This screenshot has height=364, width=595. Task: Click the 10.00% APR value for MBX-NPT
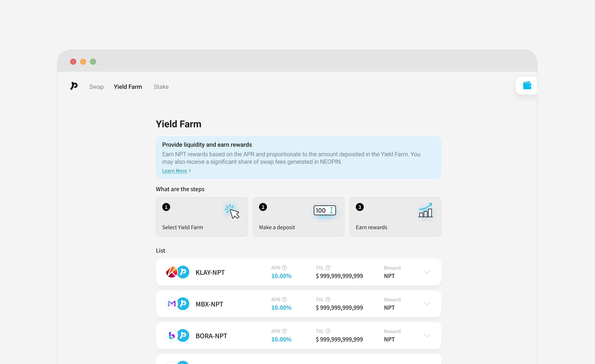click(x=281, y=307)
